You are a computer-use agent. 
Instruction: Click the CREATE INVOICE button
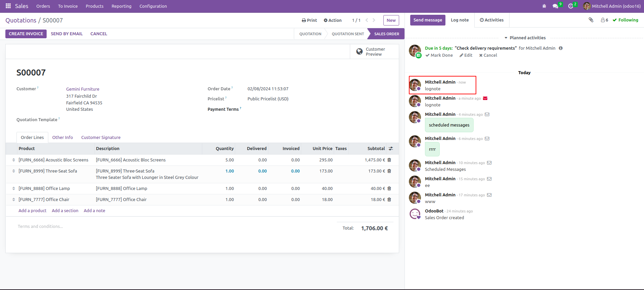[26, 34]
